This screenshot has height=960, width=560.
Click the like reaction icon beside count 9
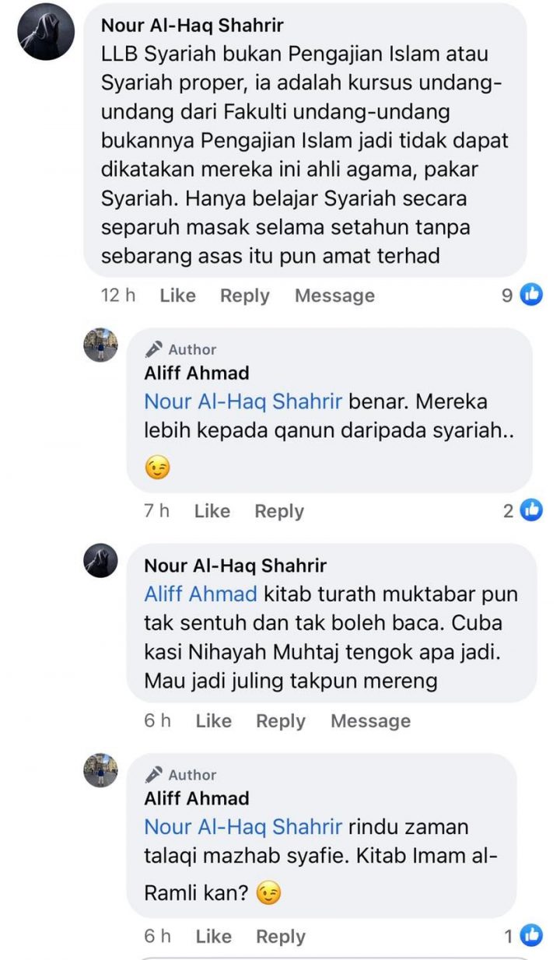coord(531,295)
